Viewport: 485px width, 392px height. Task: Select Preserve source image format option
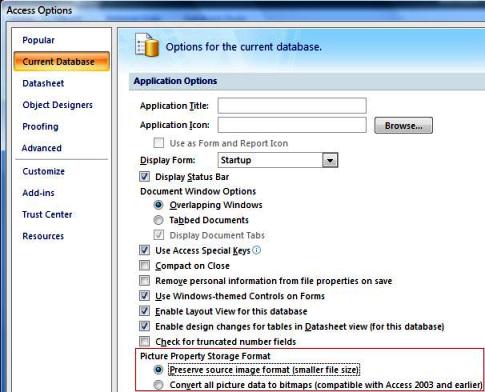point(158,370)
